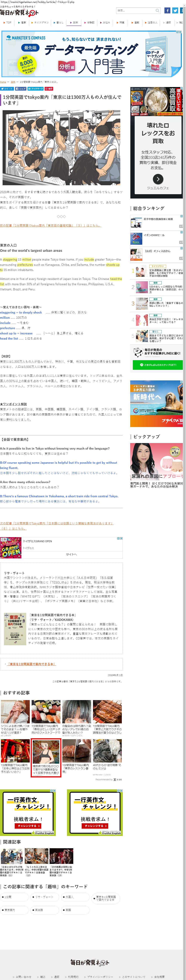Open the TOP navigation item

click(x=7, y=22)
